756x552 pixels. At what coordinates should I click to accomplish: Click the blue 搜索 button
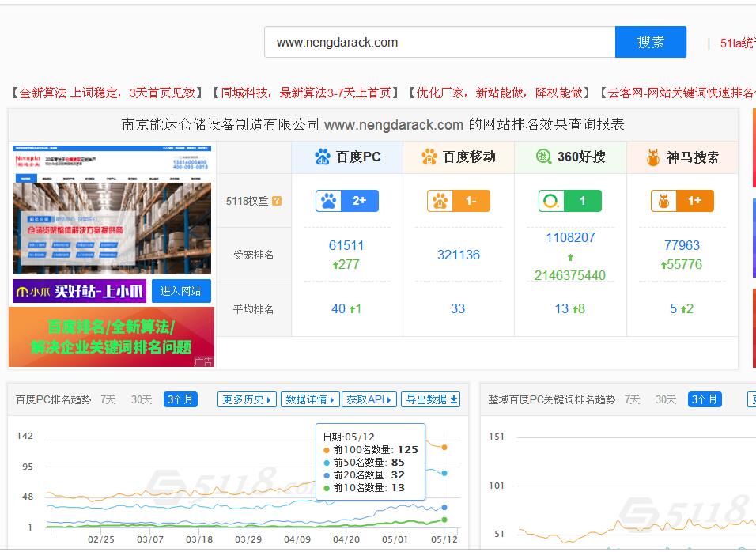(650, 41)
